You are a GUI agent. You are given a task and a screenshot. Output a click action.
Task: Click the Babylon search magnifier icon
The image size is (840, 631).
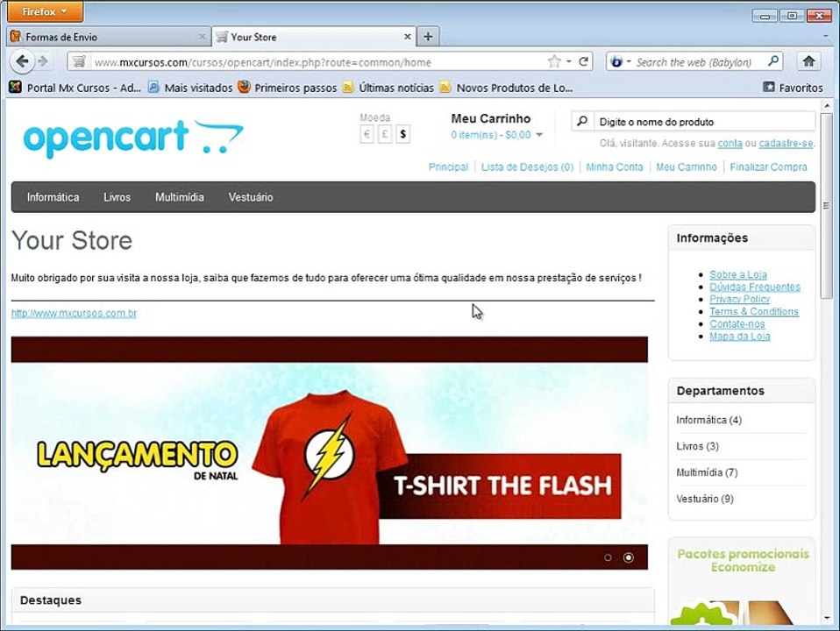coord(773,61)
